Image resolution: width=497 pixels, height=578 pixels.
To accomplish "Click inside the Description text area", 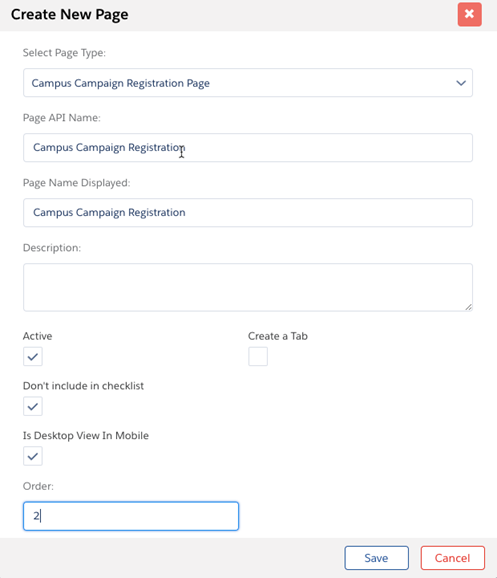I will tap(248, 287).
